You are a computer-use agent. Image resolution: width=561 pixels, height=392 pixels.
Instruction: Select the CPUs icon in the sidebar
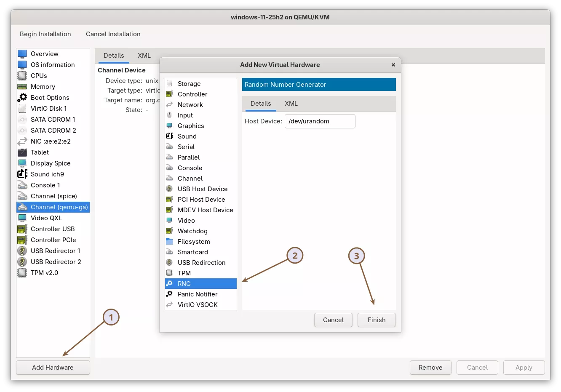click(x=22, y=76)
